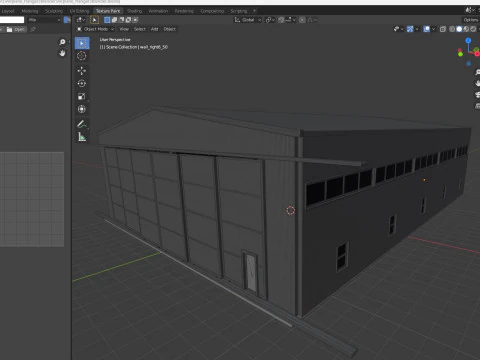Toggle snapping magnet button

pyautogui.click(x=281, y=20)
